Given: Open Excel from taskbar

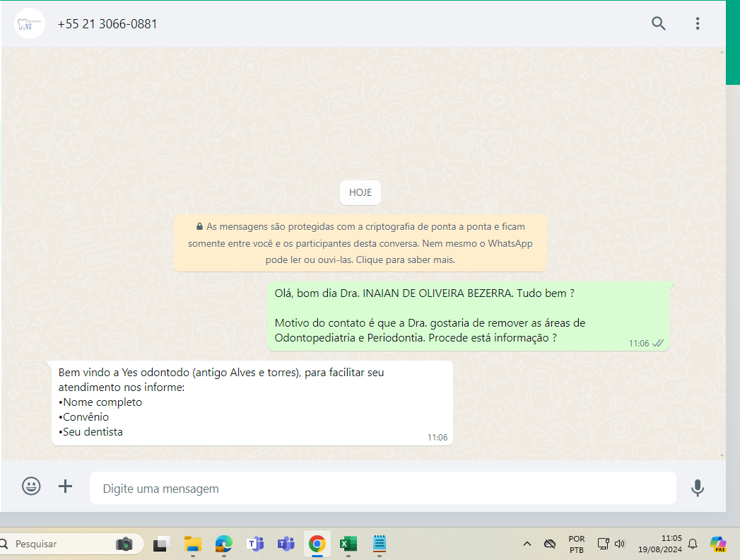Looking at the screenshot, I should pos(348,544).
